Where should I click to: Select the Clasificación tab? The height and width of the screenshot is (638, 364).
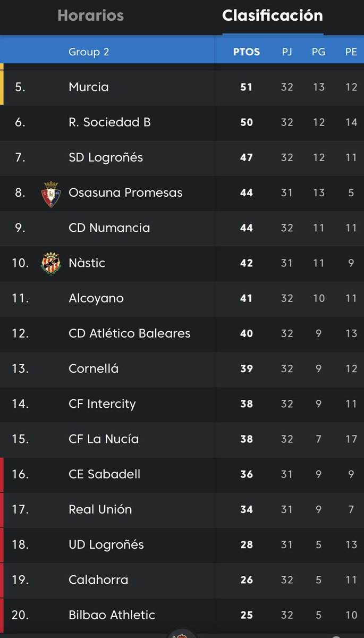click(273, 16)
